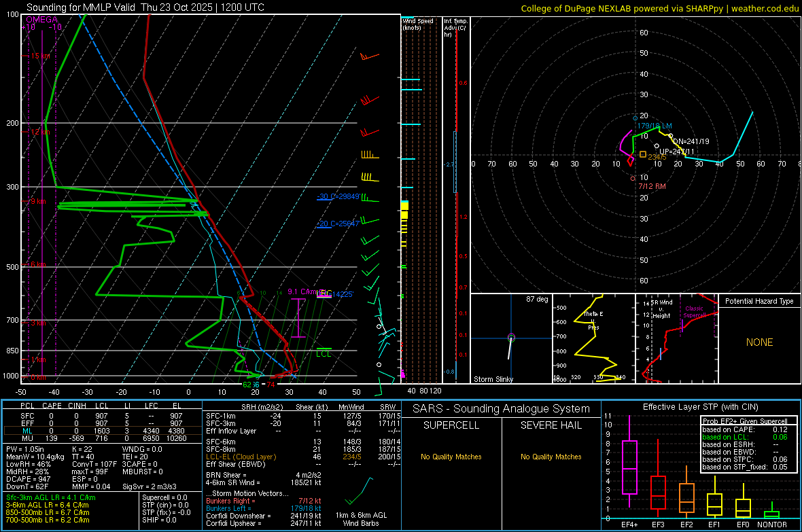Click the 'BRN Shear =' line
The height and width of the screenshot is (532, 802).
pyautogui.click(x=264, y=475)
